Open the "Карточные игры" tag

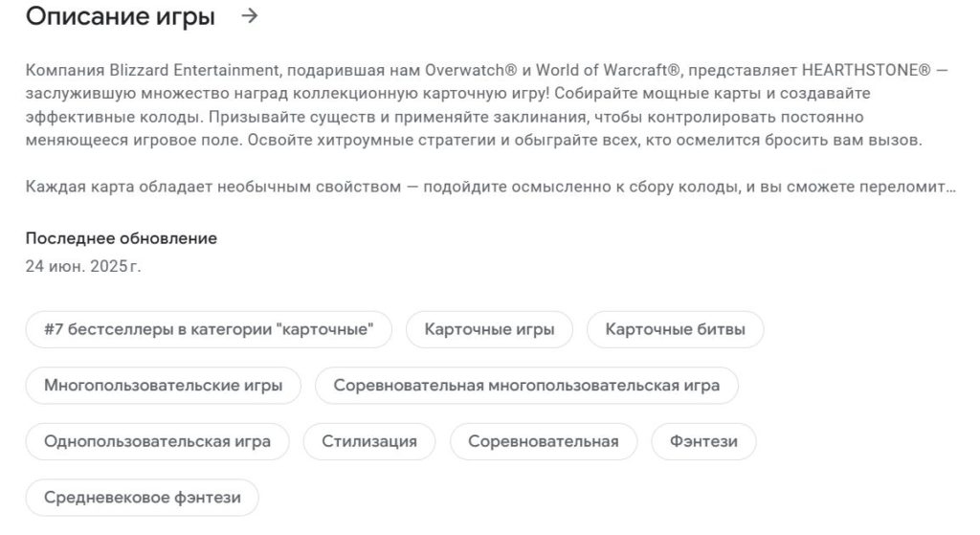tap(489, 329)
